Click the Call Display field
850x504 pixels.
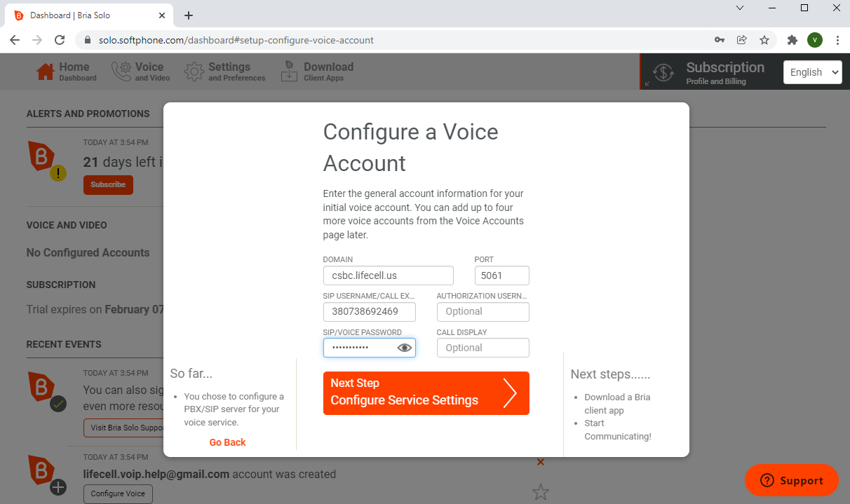tap(483, 348)
